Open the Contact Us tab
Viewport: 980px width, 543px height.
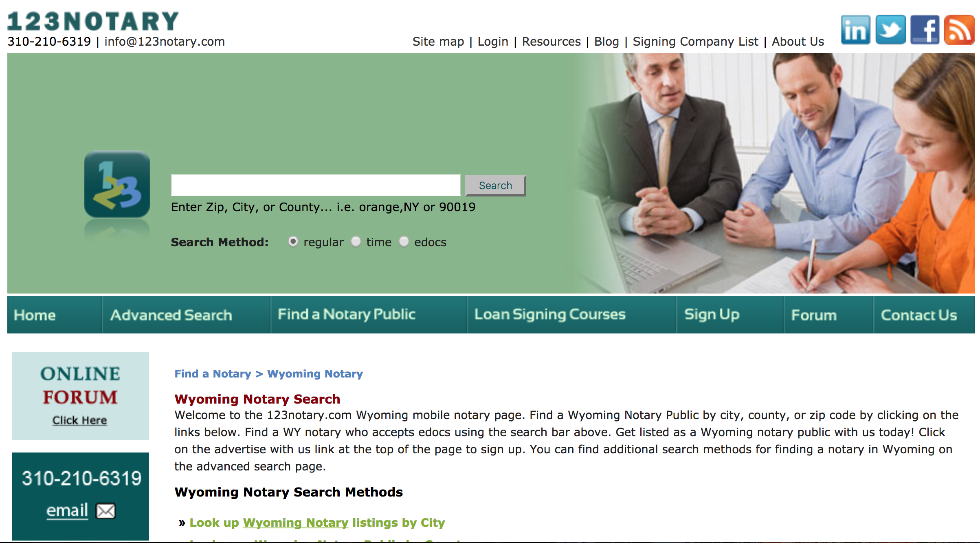click(x=924, y=315)
